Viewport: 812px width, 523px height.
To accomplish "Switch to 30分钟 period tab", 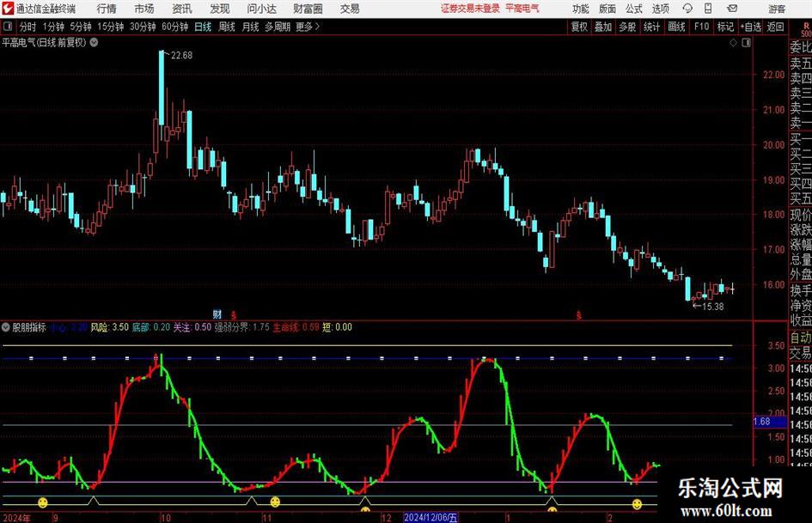I will coord(143,27).
